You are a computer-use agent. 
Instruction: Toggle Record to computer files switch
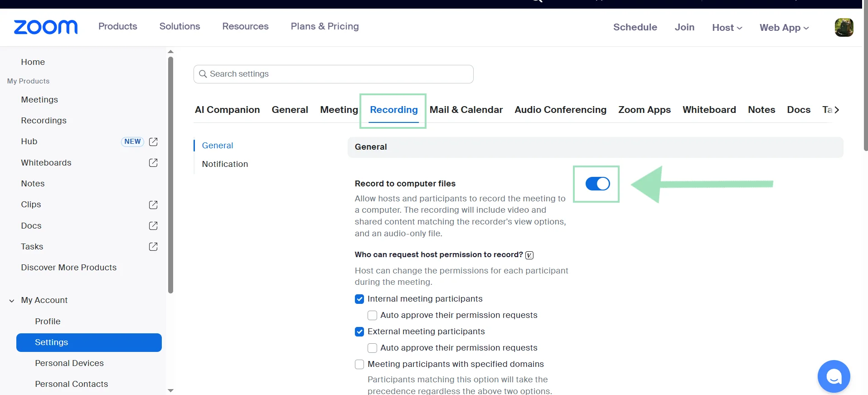pyautogui.click(x=597, y=184)
